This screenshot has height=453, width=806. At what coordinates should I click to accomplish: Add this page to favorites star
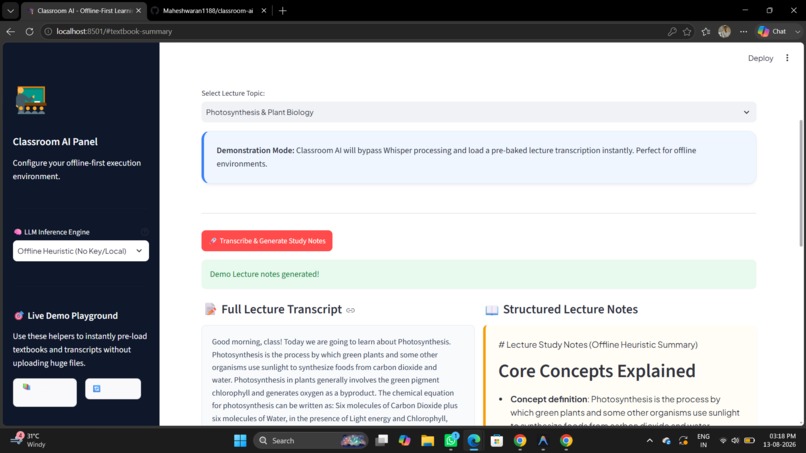tap(687, 31)
